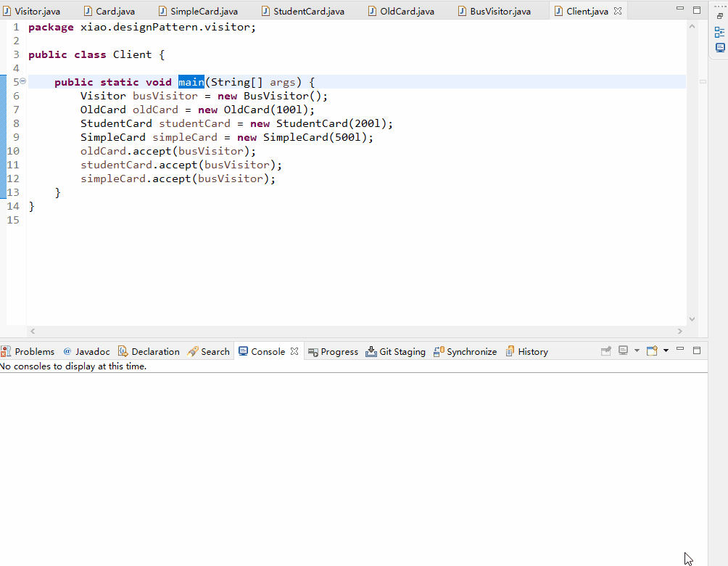Image resolution: width=728 pixels, height=566 pixels.
Task: Switch to the SimpleCard.java editor tab
Action: click(x=198, y=11)
